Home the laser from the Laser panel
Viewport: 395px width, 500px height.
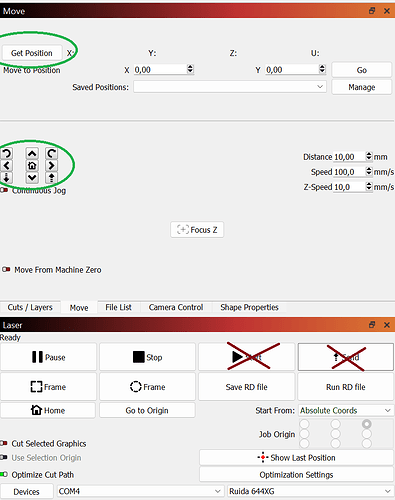(48, 410)
